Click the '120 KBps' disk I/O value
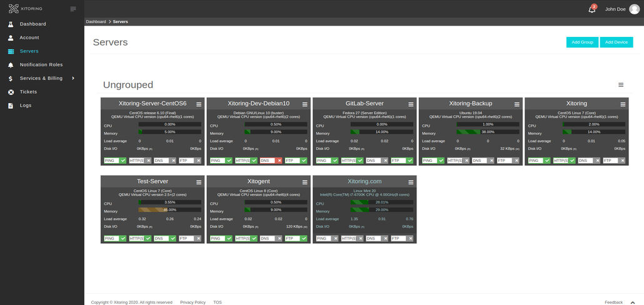 (x=294, y=227)
